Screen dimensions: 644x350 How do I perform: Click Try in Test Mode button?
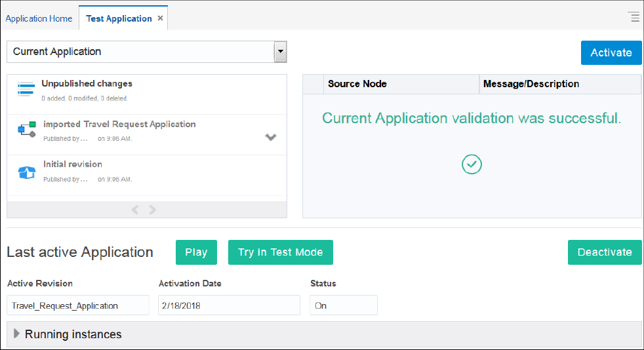click(x=281, y=252)
